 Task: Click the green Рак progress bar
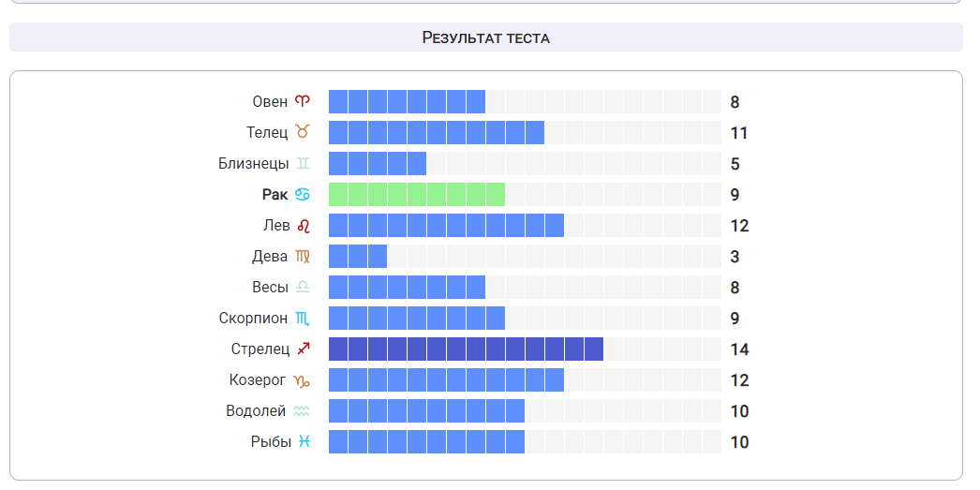click(416, 194)
